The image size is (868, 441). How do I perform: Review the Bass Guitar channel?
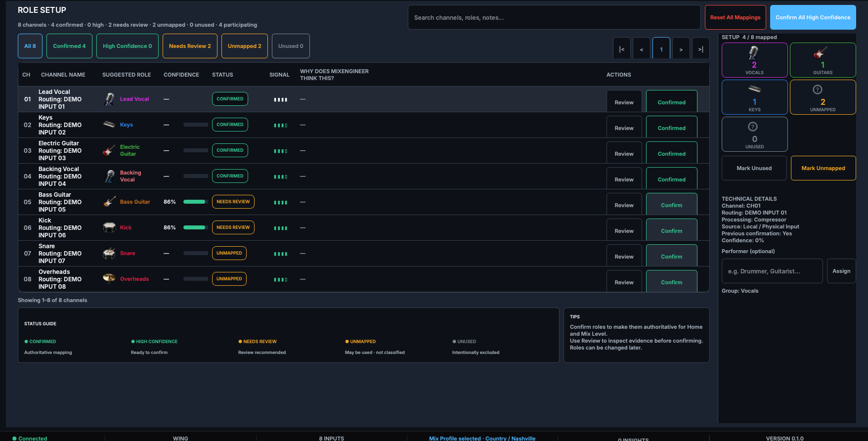[x=624, y=204]
